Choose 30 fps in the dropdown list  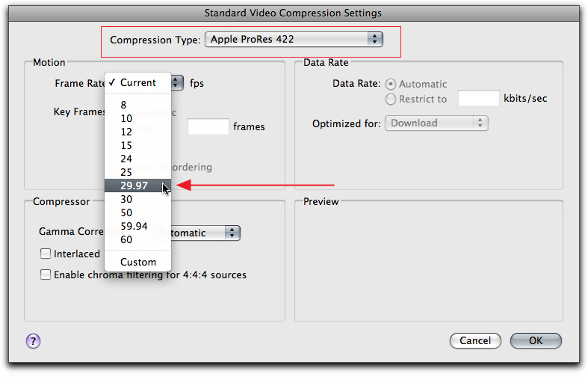[126, 199]
